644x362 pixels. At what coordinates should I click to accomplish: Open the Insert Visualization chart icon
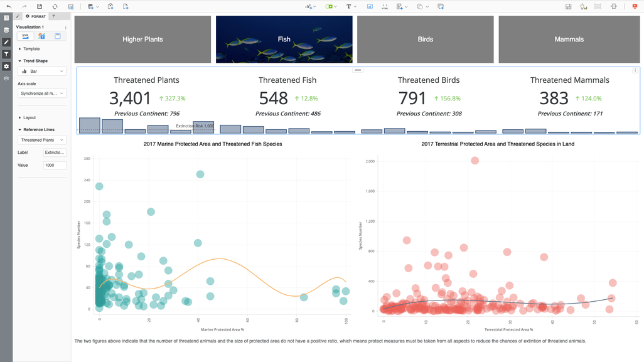pyautogui.click(x=309, y=6)
